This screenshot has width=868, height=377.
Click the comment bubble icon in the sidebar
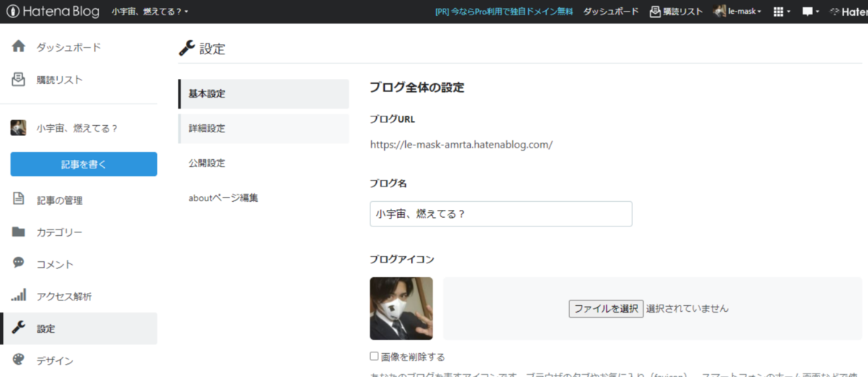coord(19,263)
